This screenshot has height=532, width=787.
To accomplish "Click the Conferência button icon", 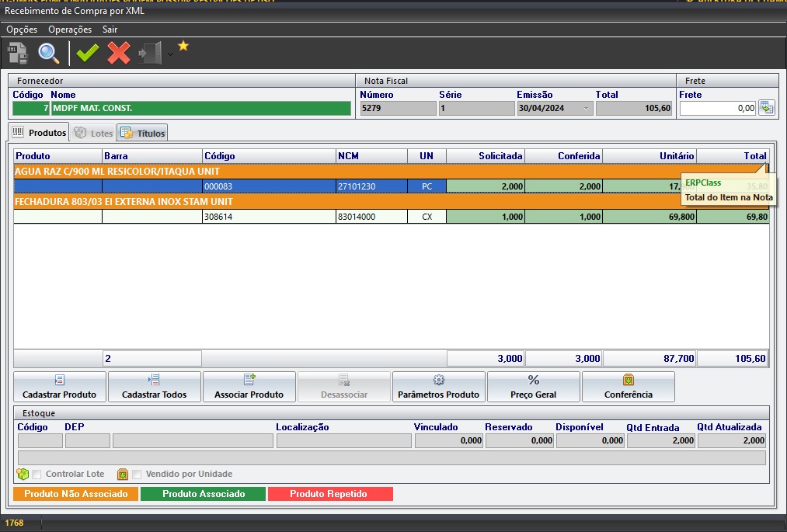I will click(x=628, y=380).
